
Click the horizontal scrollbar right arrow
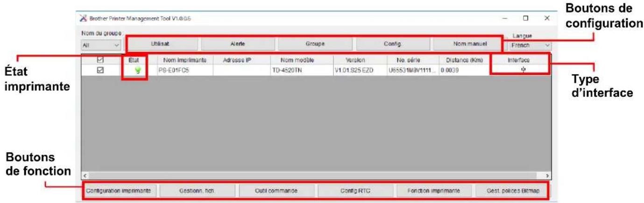click(548, 175)
